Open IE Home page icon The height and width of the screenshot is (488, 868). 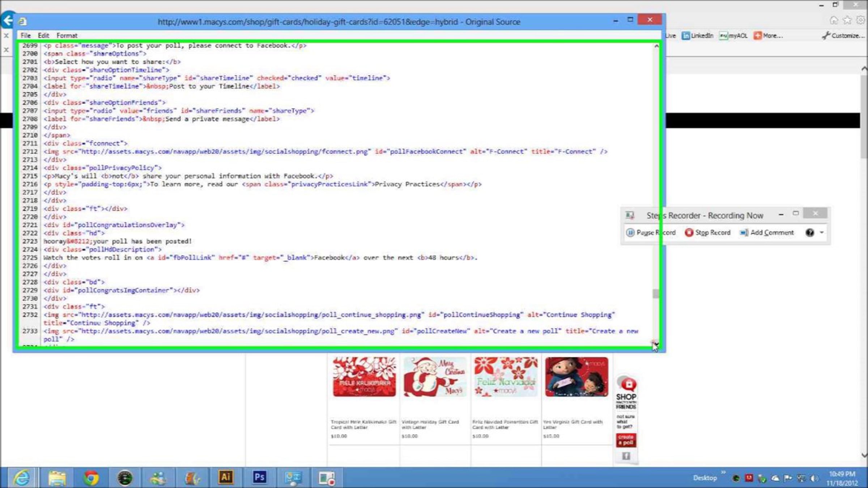coord(834,21)
